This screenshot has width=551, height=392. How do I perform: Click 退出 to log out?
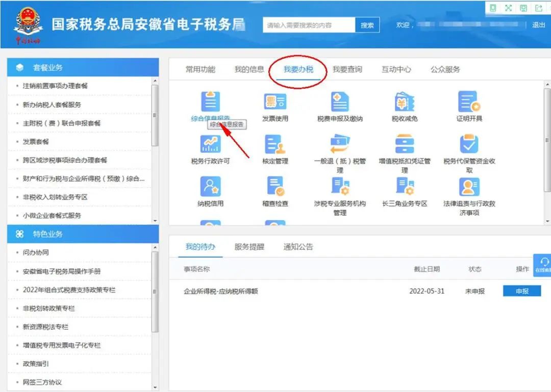pos(538,25)
